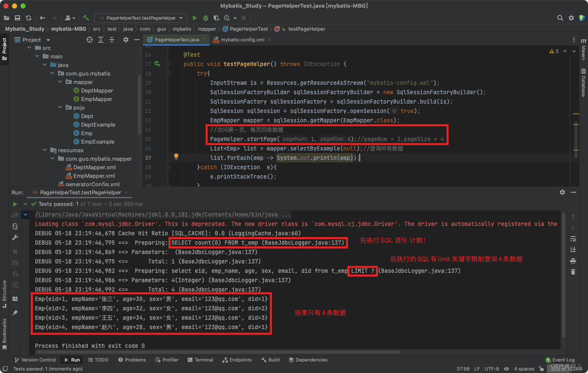Click the console horizontal scrollbar

218,353
